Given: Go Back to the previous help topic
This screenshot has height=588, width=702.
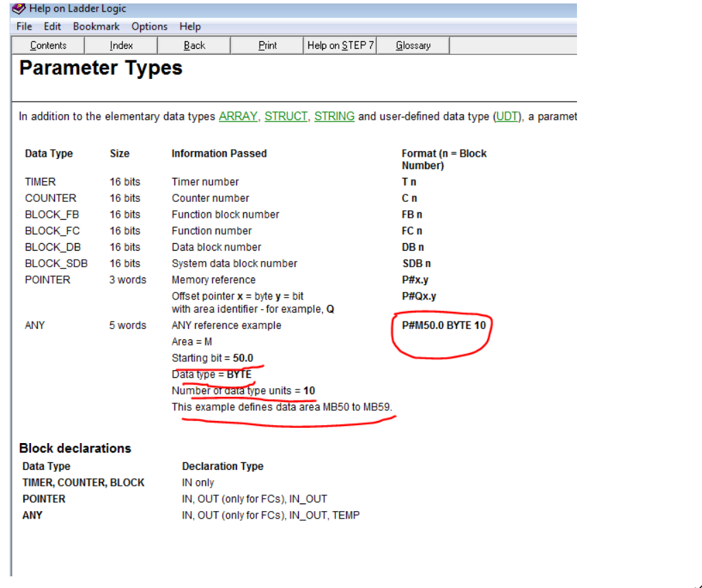Looking at the screenshot, I should [x=194, y=45].
